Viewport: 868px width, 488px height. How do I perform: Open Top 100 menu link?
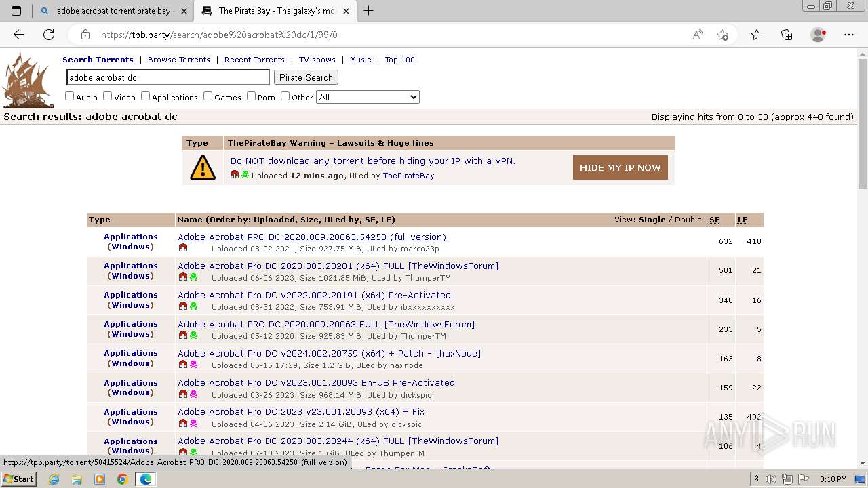coord(400,60)
